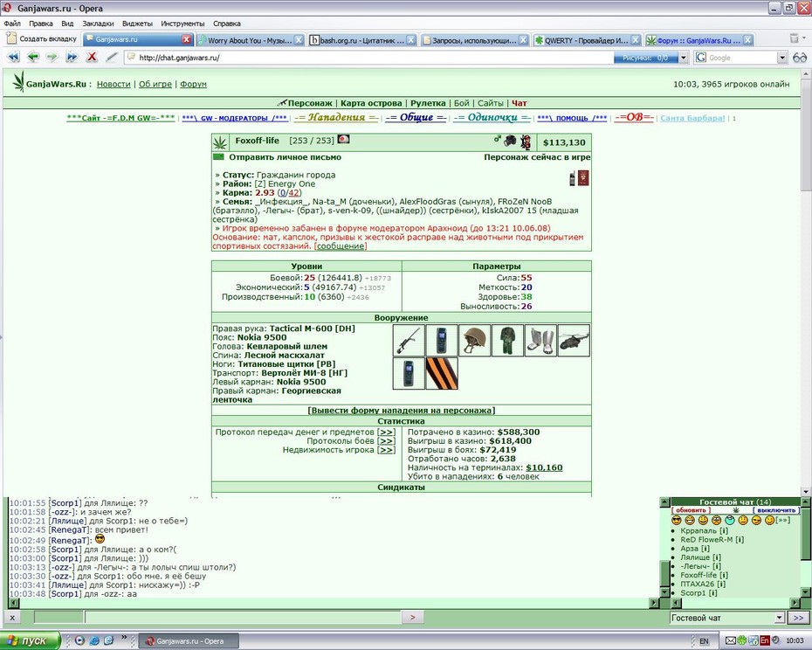The image size is (812, 650).
Task: Click the titanium leg guards image
Action: [x=540, y=340]
